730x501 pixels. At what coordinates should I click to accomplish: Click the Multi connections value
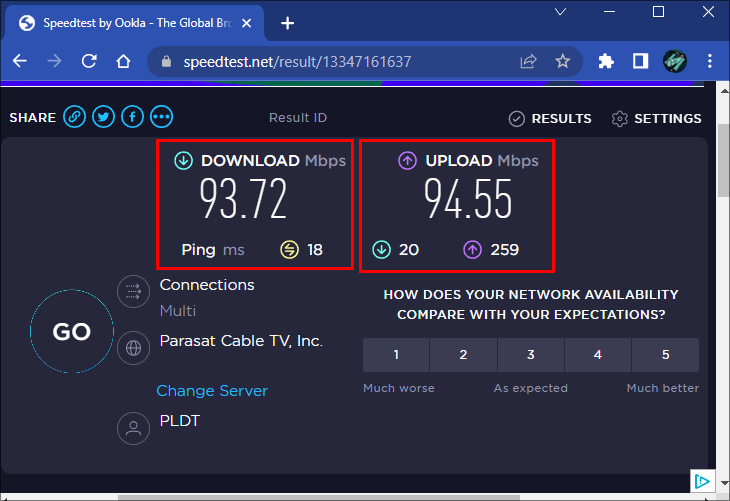(x=178, y=311)
